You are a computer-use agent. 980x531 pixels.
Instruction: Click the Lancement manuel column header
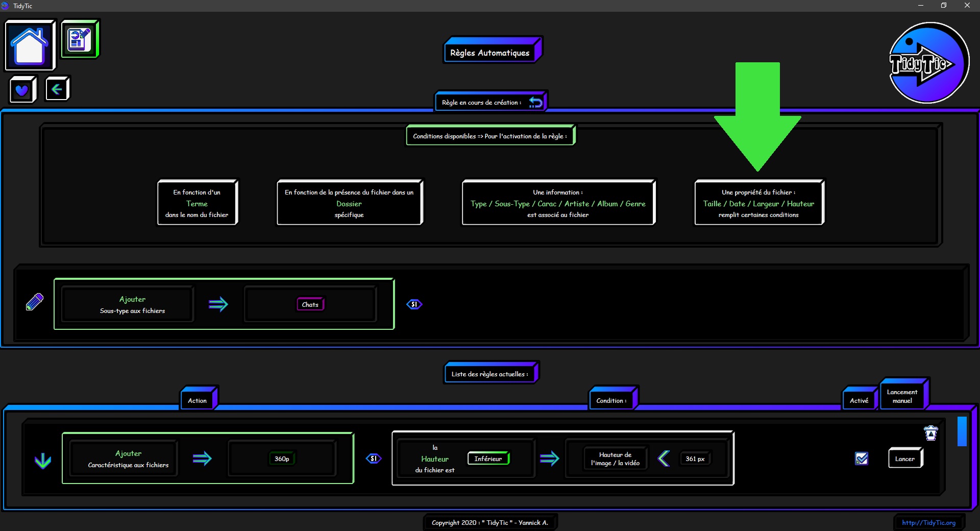click(902, 396)
